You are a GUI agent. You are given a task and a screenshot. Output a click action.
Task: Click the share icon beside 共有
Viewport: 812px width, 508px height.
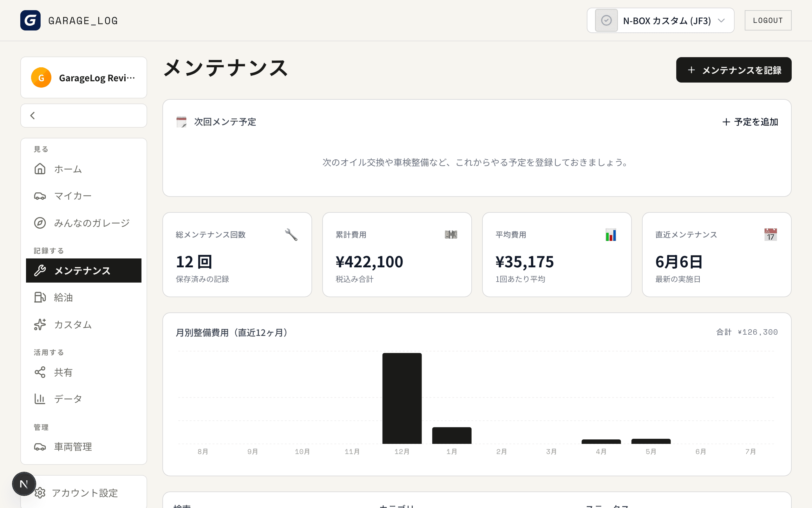[x=40, y=372]
